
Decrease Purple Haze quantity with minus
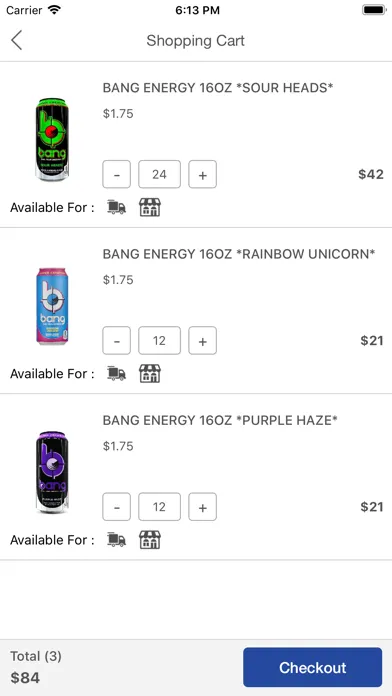pos(117,506)
